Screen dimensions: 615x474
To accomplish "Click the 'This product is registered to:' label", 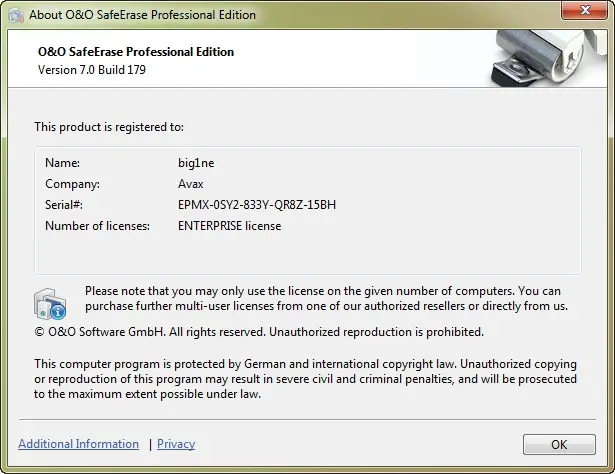I will tap(109, 127).
